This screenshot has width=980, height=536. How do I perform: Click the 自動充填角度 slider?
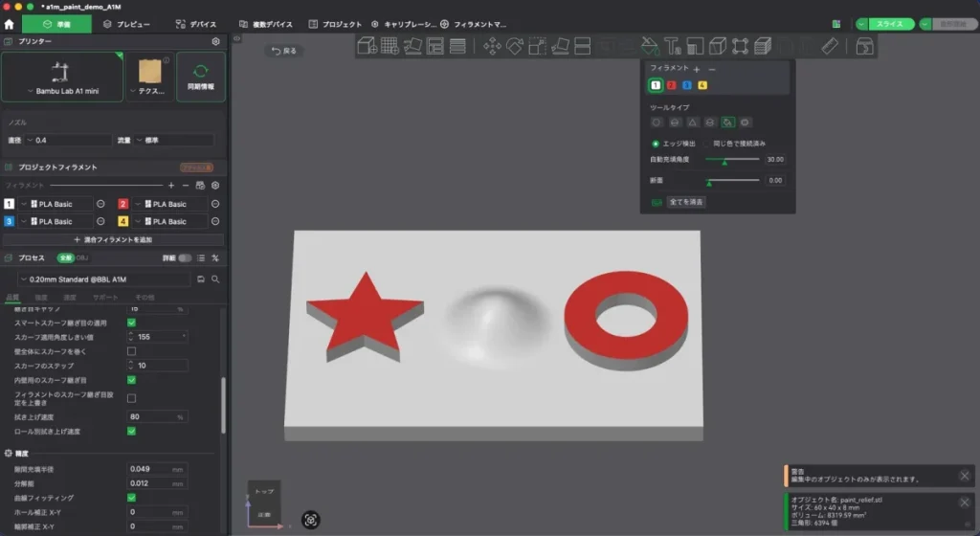[732, 159]
